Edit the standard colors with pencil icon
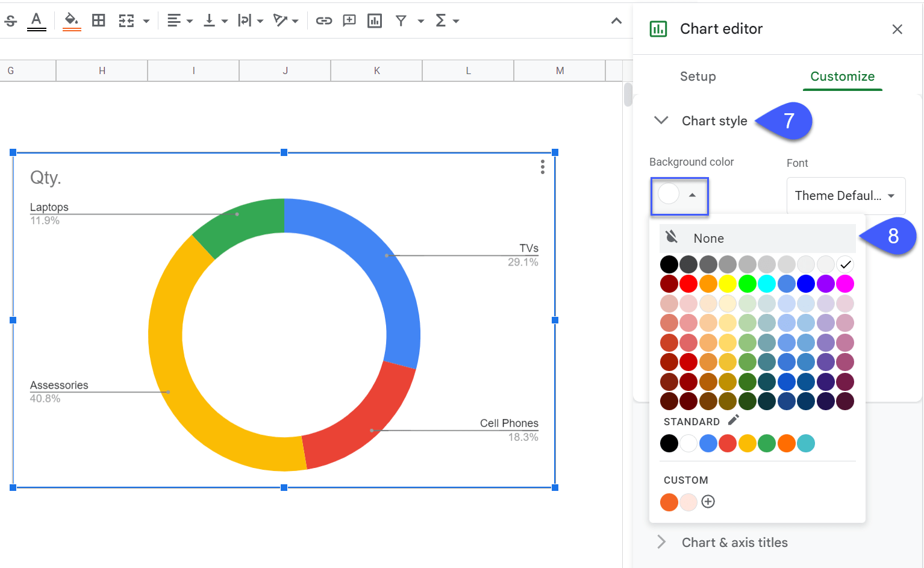The width and height of the screenshot is (924, 568). pyautogui.click(x=733, y=420)
